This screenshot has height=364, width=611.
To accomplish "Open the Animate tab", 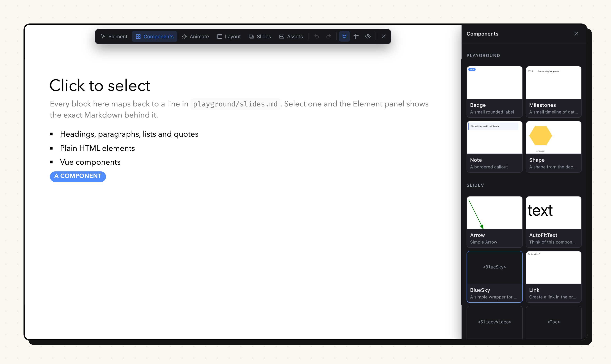I will [x=195, y=37].
